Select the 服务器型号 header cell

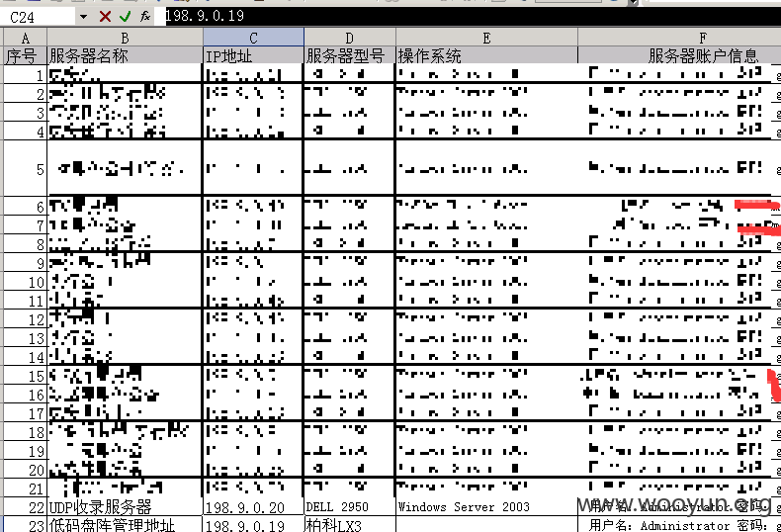(x=350, y=55)
